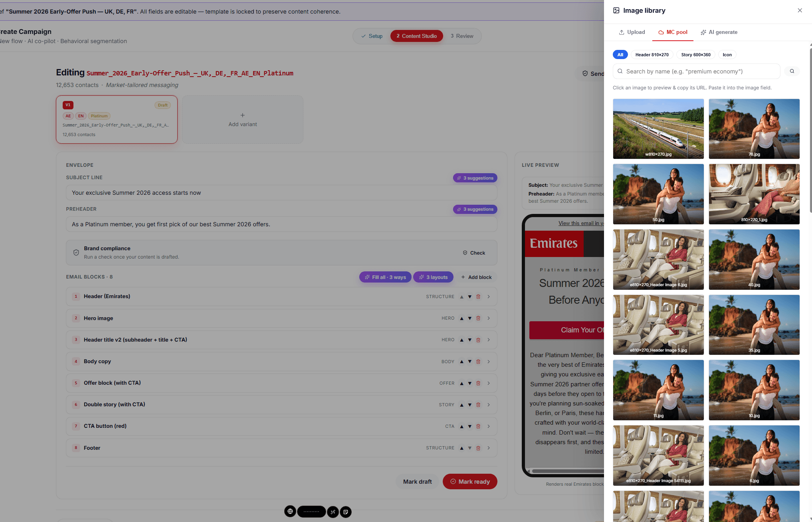Switch to the AI generate tab
Image resolution: width=812 pixels, height=522 pixels.
tap(719, 32)
